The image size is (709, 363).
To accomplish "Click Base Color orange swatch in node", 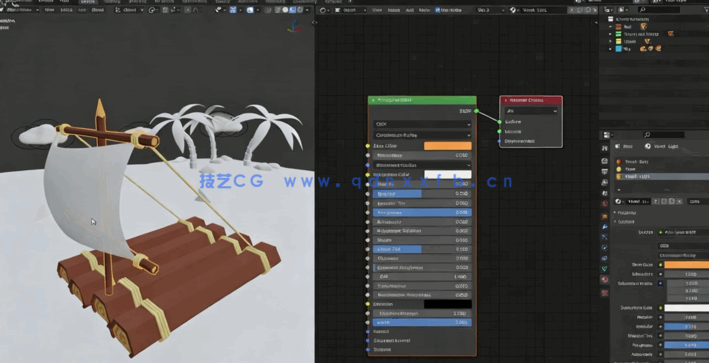I will tap(448, 146).
